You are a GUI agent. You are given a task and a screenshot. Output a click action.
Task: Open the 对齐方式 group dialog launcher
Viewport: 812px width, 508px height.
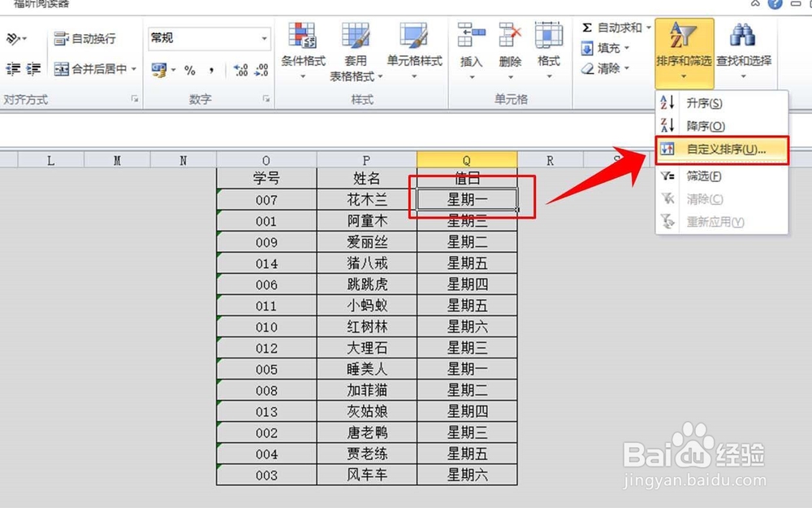click(135, 99)
